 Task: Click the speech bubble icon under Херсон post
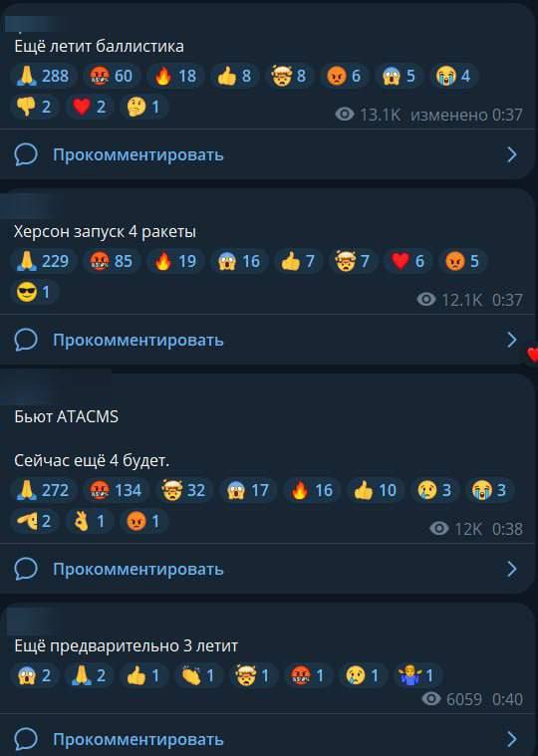coord(26,340)
